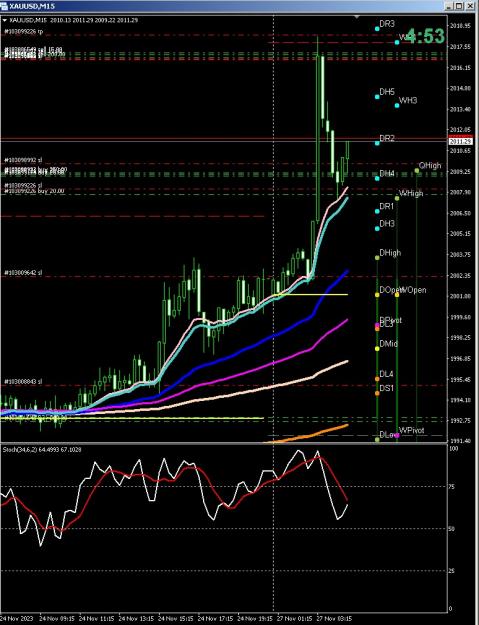The width and height of the screenshot is (479, 625).
Task: Select the WH3 weekly level label
Action: pos(408,100)
